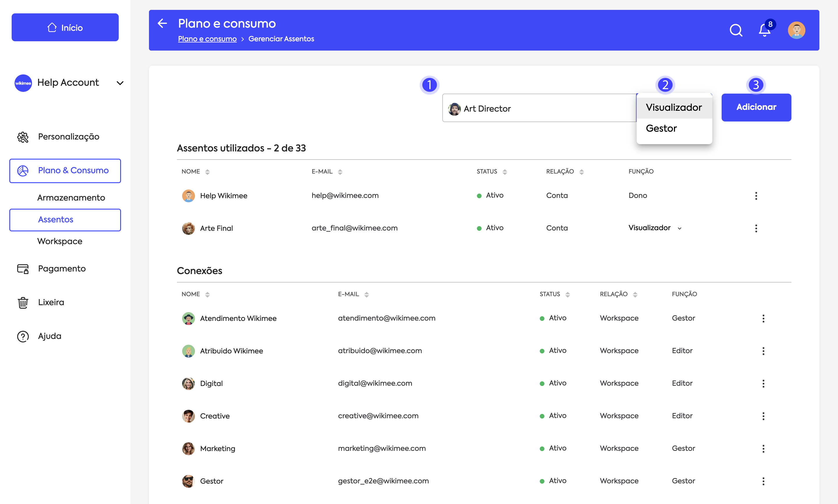Follow the Plano e consumo breadcrumb link

[x=207, y=39]
